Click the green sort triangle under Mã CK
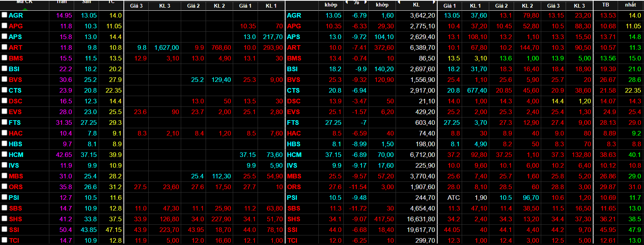 point(25,9)
